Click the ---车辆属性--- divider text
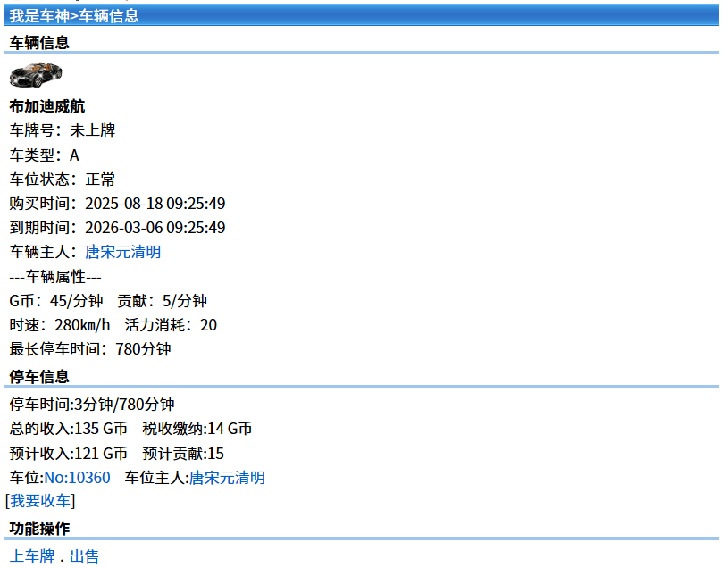The height and width of the screenshot is (568, 728). pyautogui.click(x=55, y=277)
